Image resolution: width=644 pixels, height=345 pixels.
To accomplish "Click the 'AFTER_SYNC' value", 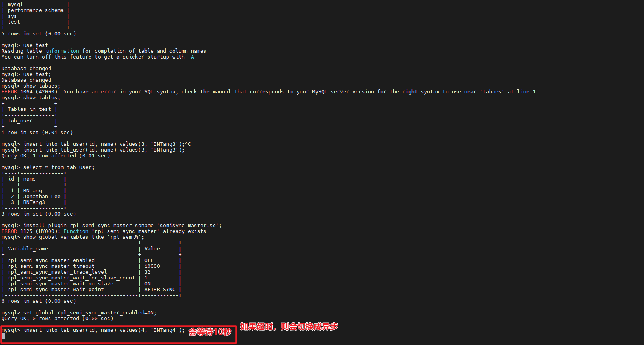I will (160, 290).
